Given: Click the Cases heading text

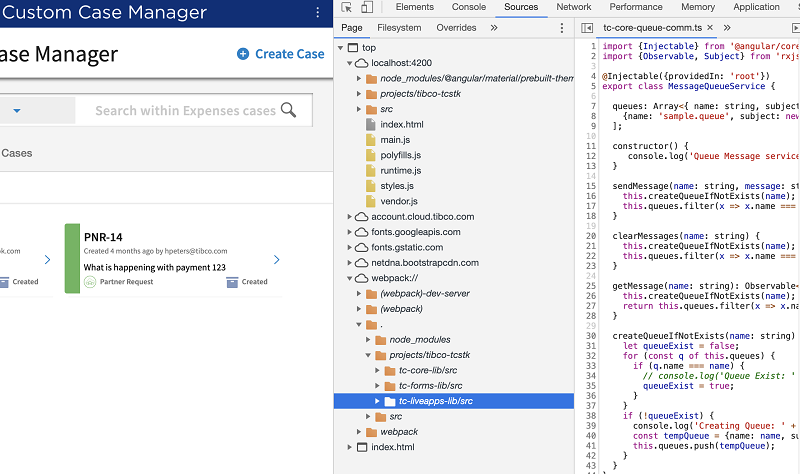Looking at the screenshot, I should click(17, 153).
